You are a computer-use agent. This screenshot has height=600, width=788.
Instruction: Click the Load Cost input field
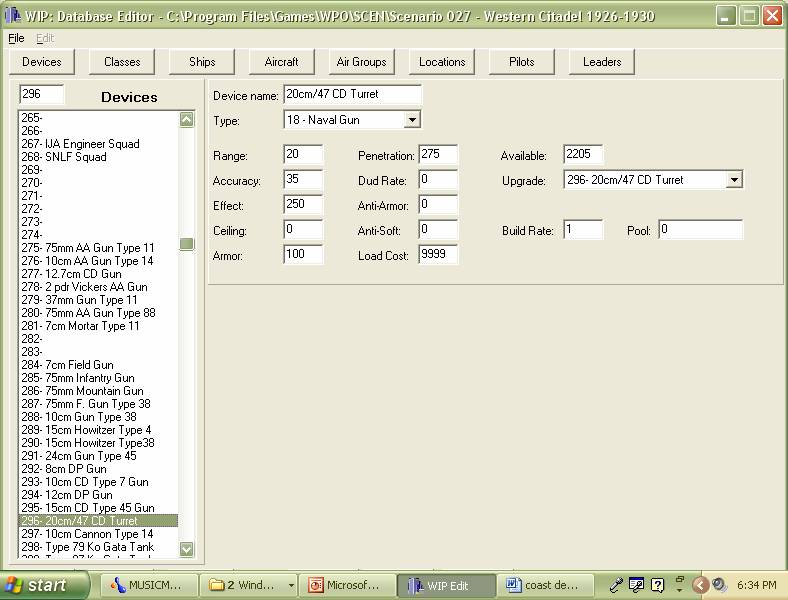point(438,254)
